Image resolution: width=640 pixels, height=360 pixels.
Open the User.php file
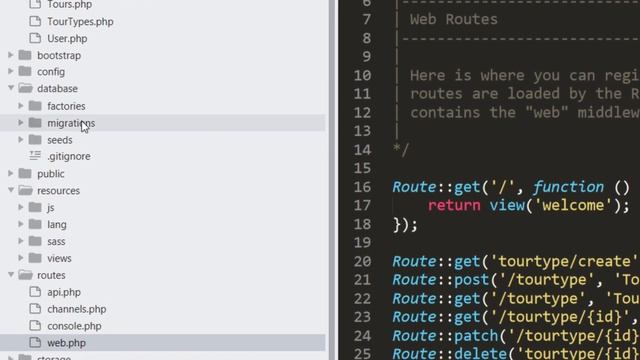tap(67, 39)
